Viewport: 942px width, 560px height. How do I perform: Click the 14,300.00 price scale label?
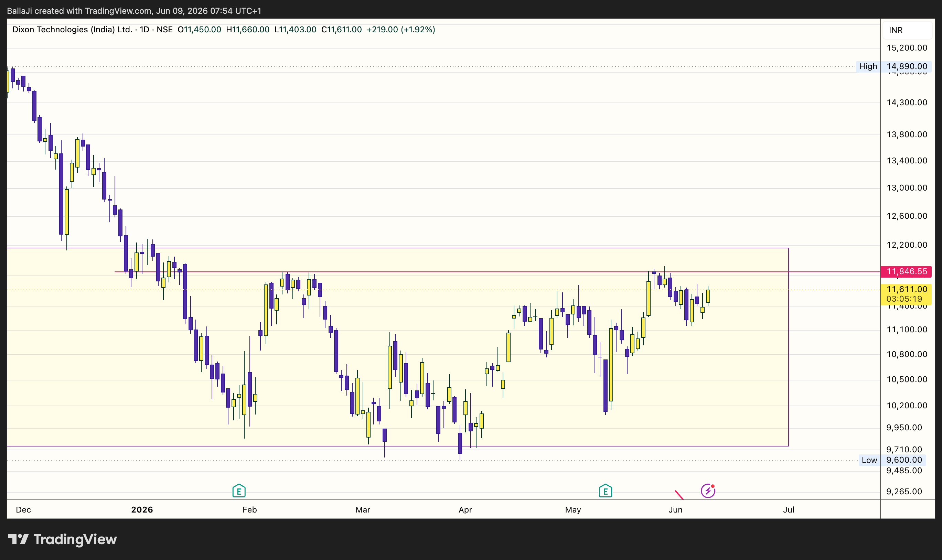click(907, 103)
